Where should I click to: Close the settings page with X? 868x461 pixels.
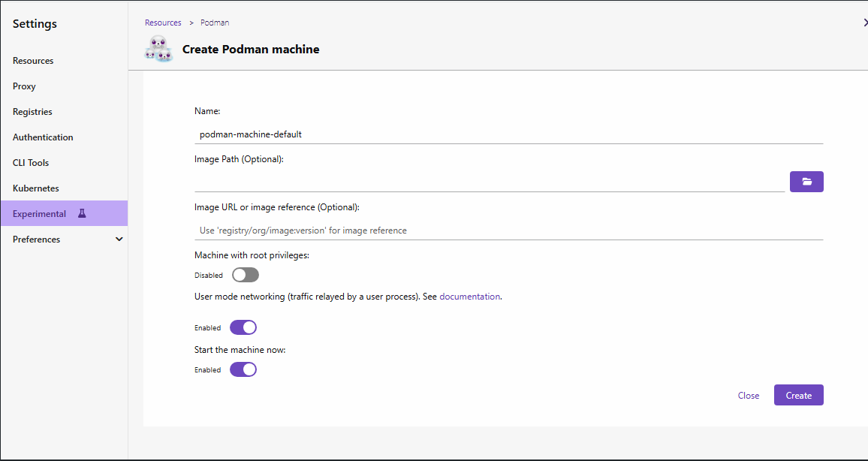click(865, 23)
